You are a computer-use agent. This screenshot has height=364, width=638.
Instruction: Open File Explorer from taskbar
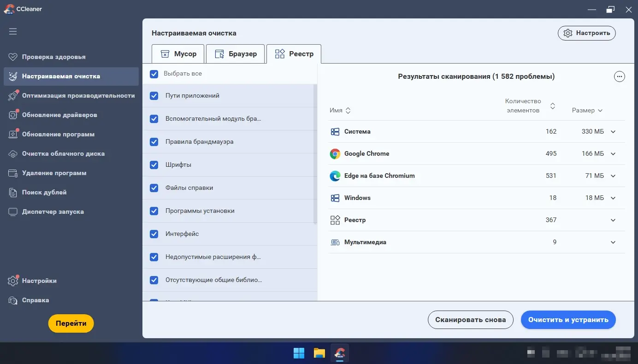pyautogui.click(x=319, y=353)
